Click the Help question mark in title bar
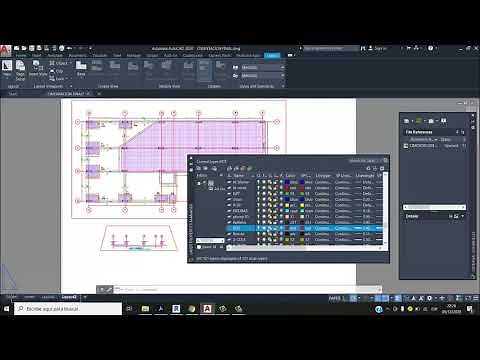Screen dimensions: 480x360 coord(430,48)
